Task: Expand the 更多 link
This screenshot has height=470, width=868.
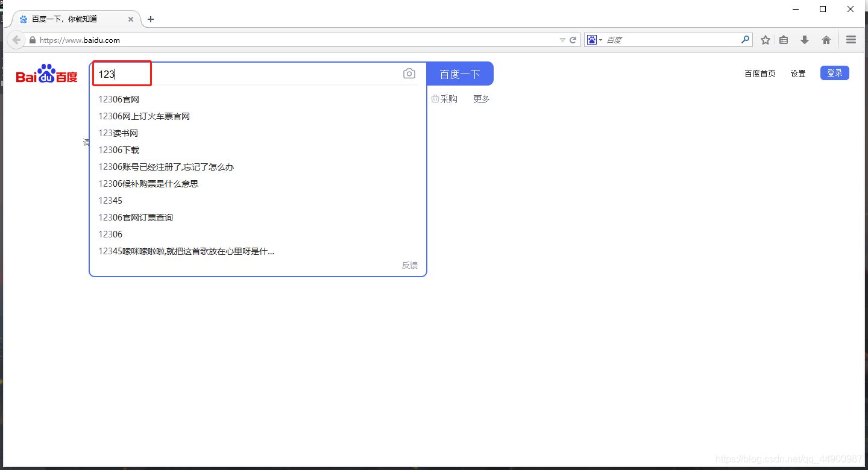Action: click(482, 99)
